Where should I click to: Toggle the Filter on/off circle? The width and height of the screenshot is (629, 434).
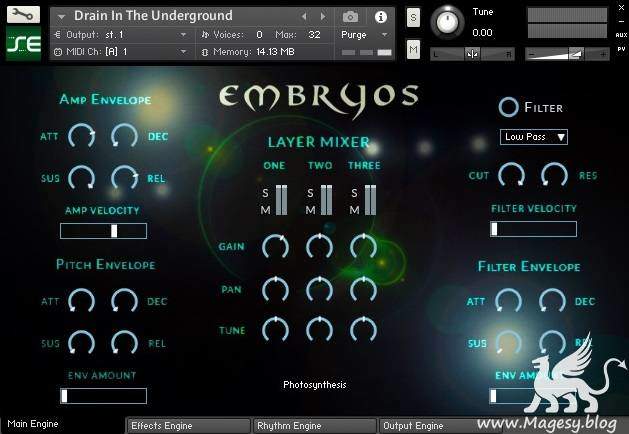[x=509, y=107]
